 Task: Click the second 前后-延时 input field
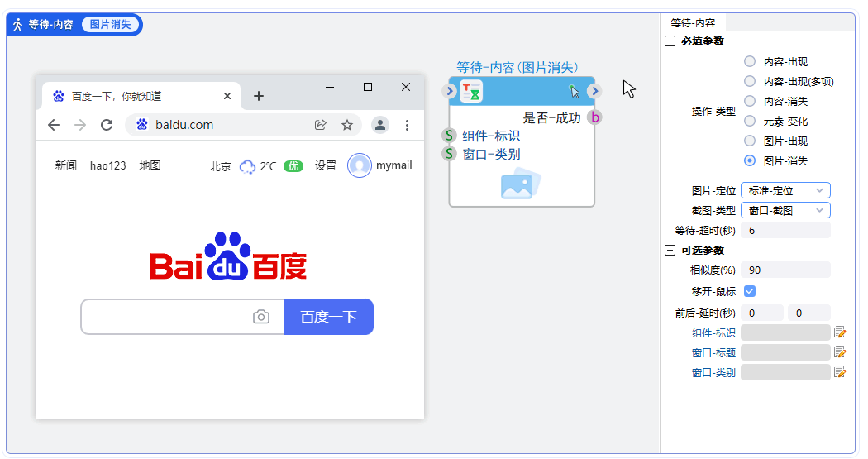point(809,313)
